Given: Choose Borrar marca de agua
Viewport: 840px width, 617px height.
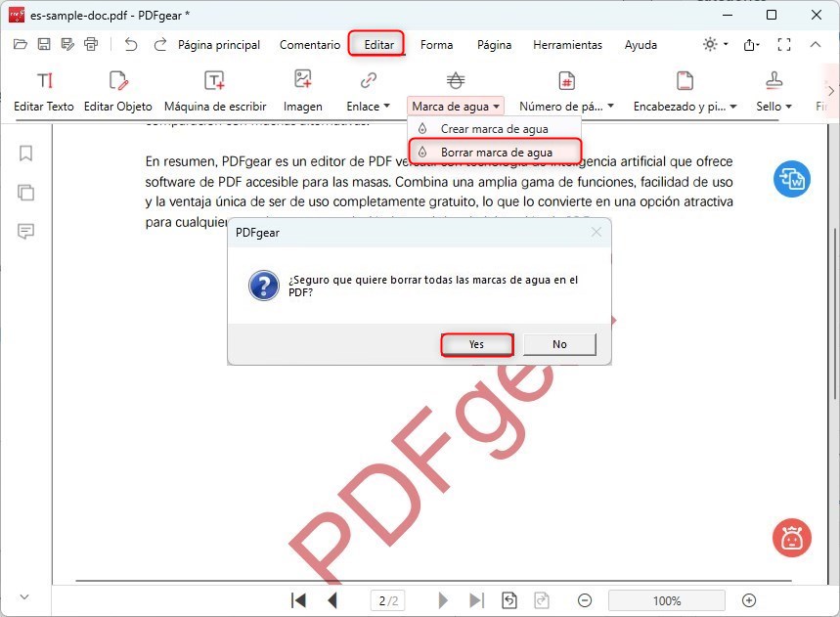Looking at the screenshot, I should 495,153.
